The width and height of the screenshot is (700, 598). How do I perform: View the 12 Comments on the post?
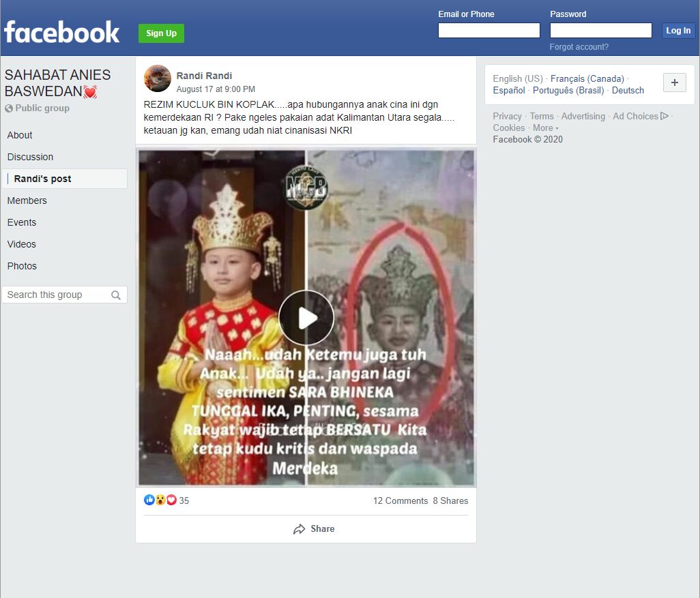pos(400,500)
